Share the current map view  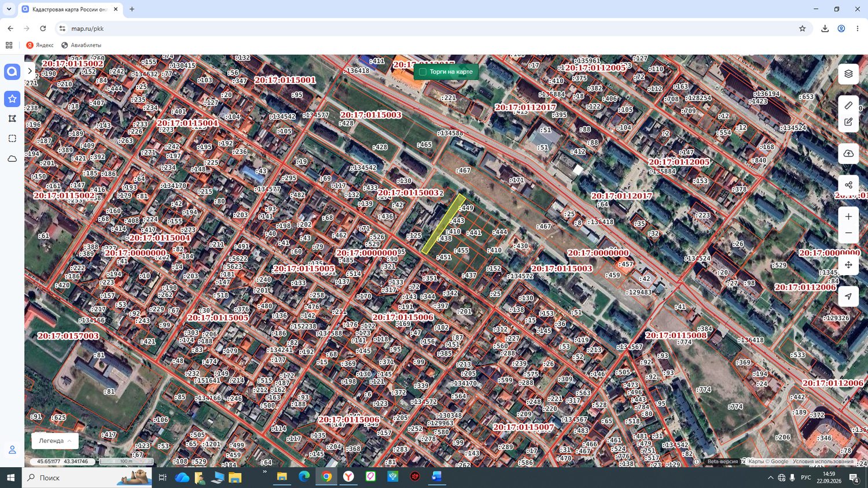[x=848, y=185]
